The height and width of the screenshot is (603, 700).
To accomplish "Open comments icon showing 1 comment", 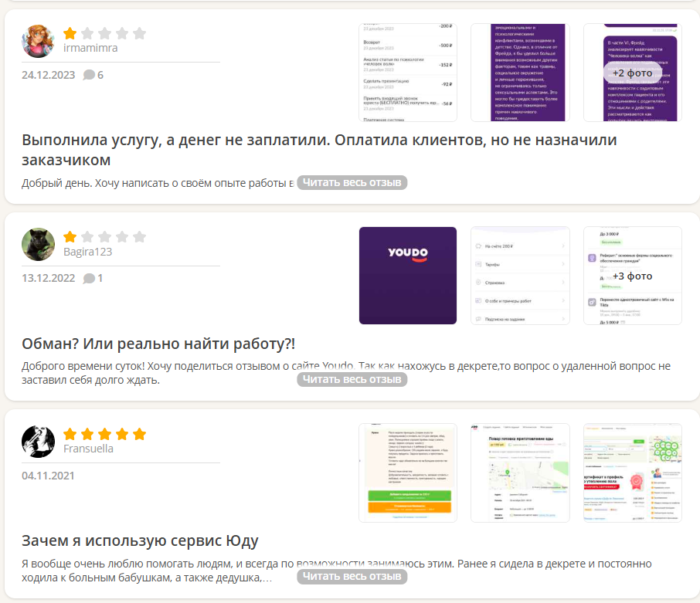I will click(x=93, y=278).
